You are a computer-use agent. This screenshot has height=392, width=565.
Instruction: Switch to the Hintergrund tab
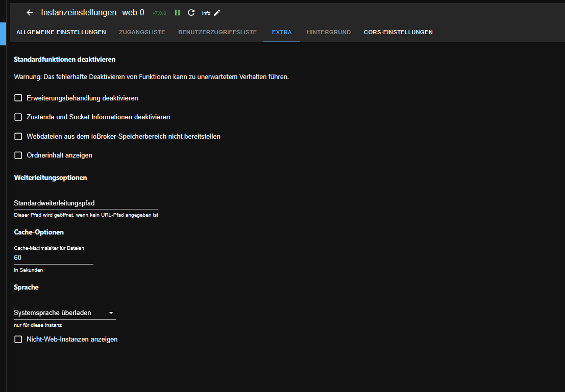(x=329, y=32)
